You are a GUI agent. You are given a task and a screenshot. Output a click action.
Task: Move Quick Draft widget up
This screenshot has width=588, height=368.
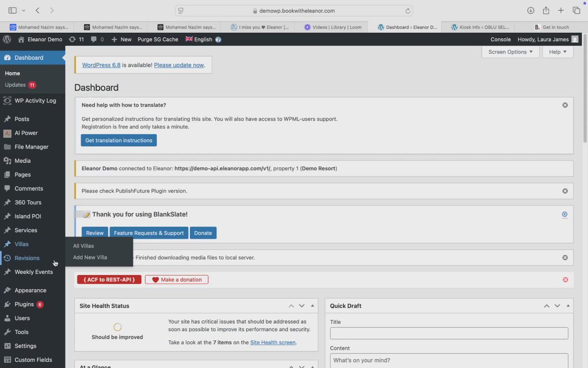pos(547,306)
